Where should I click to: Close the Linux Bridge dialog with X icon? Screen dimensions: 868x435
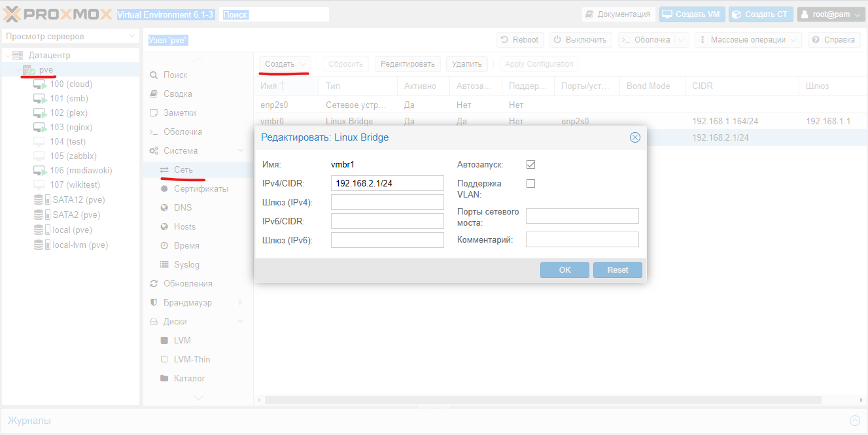634,137
